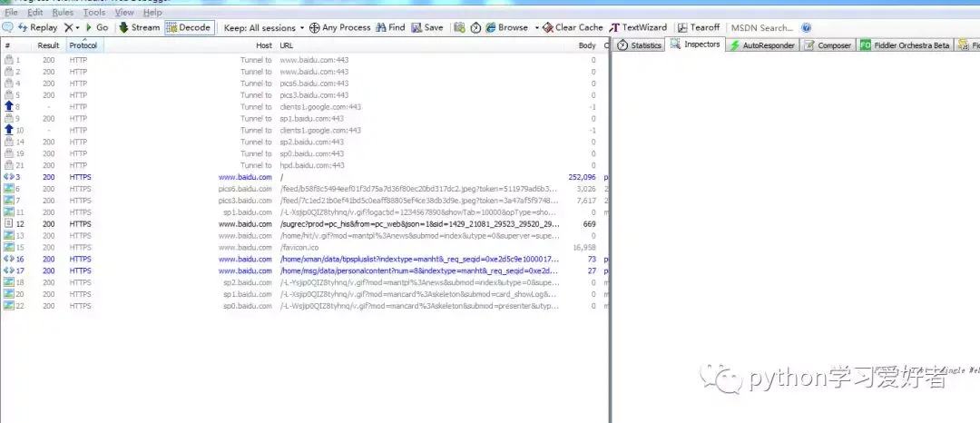Click the Browse button

pos(507,27)
